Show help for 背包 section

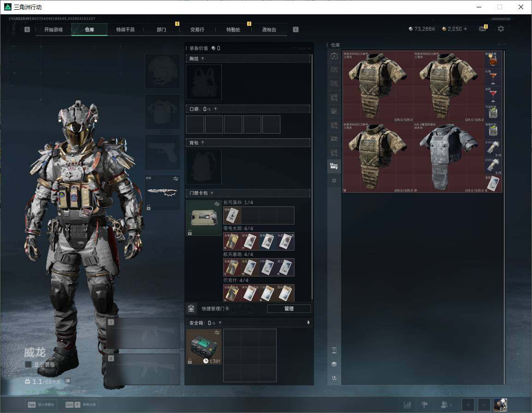(x=202, y=143)
